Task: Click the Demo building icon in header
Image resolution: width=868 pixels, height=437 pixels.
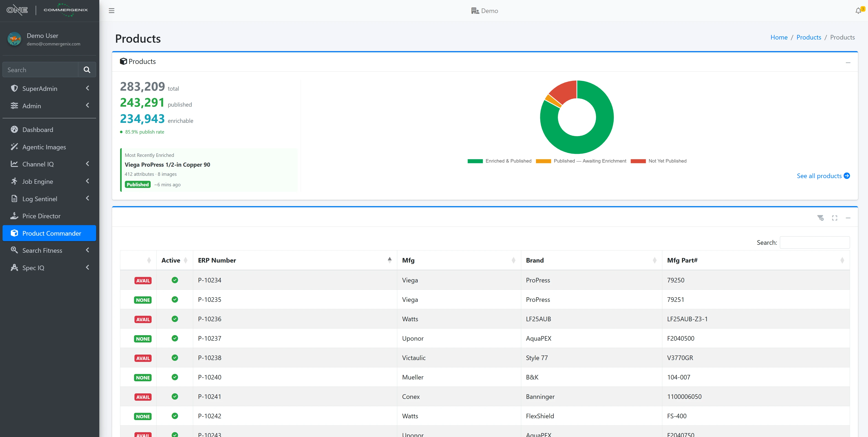Action: [475, 11]
